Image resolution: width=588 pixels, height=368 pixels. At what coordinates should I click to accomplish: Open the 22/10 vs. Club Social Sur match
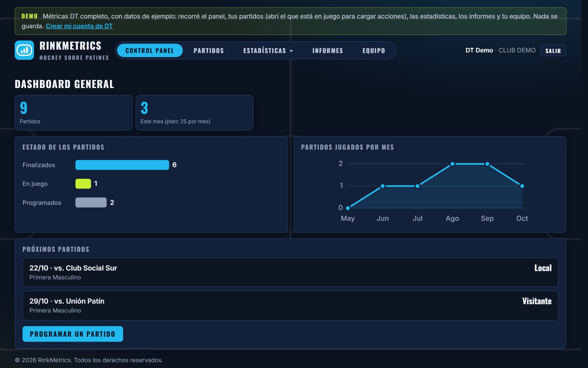tap(290, 272)
